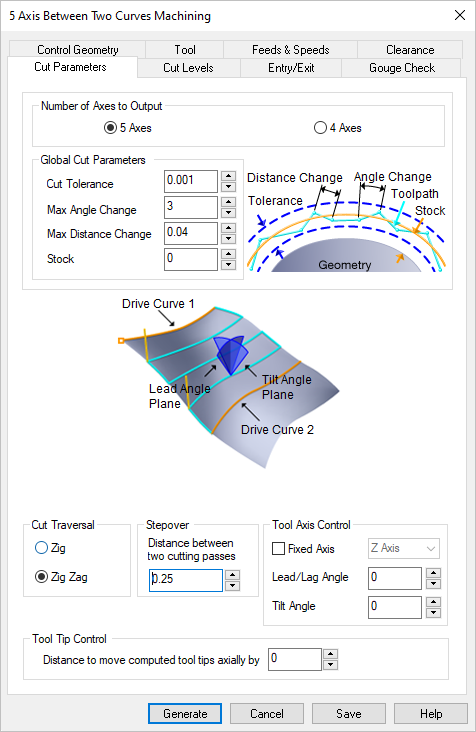Decrease tool tip axial distance down arrow
476x732 pixels.
[330, 665]
